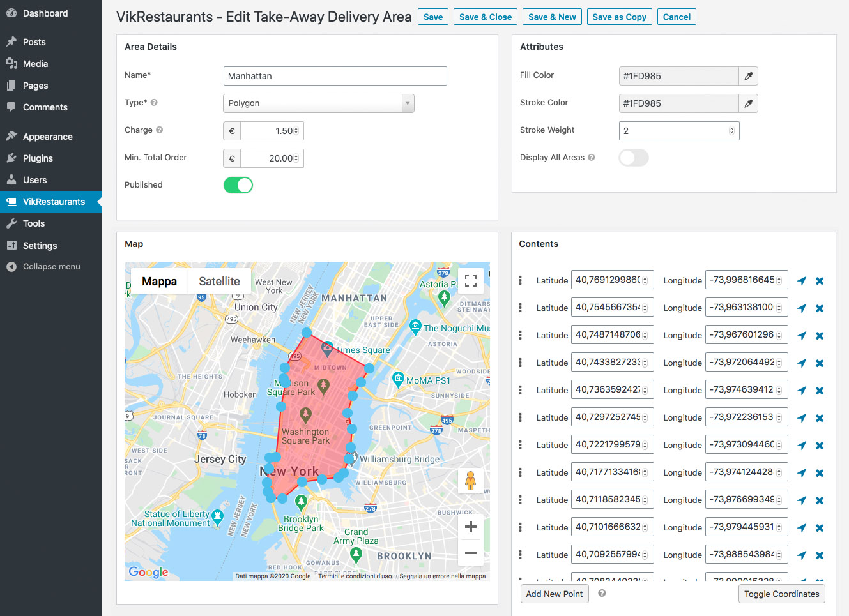Click the locate arrow for latitude 40,7297252745
Screen dimensions: 849x616
[802, 418]
